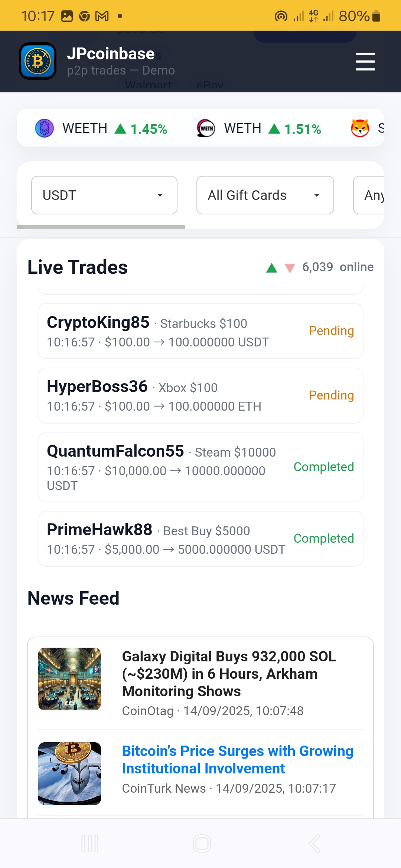Tap the green up arrow in Live Trades
Screen dimensions: 401x868
click(272, 268)
